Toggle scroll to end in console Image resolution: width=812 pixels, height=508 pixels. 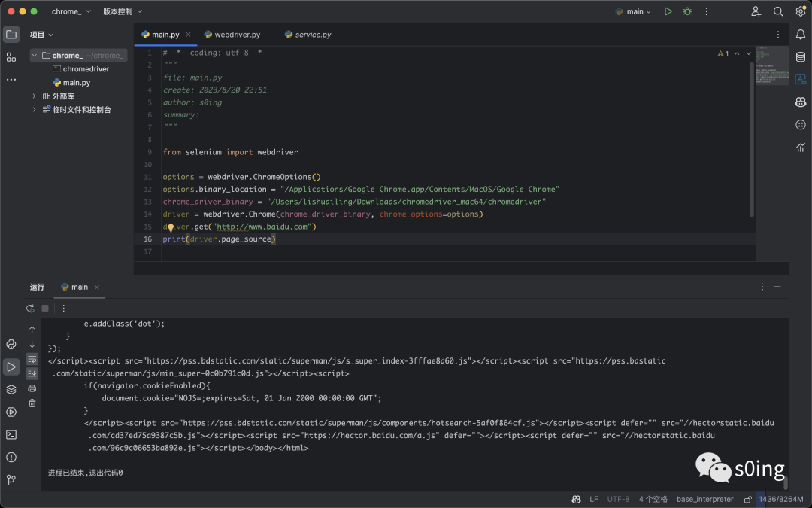pos(32,373)
